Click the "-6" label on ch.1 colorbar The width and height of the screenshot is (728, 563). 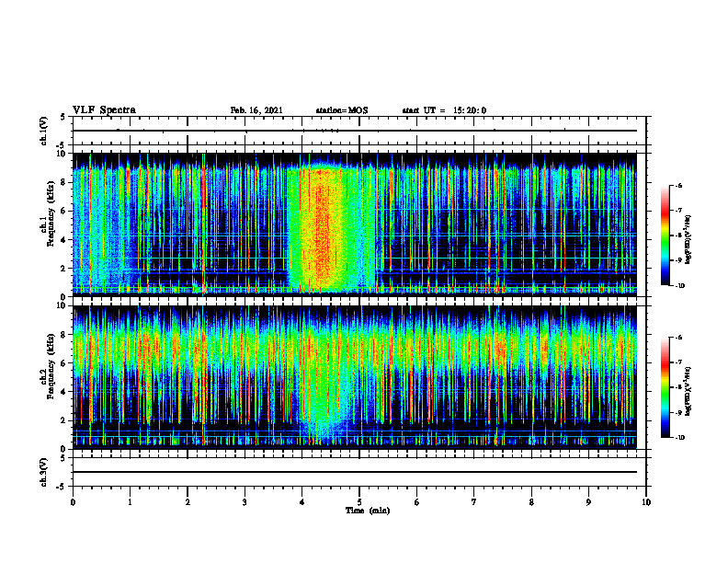point(678,185)
